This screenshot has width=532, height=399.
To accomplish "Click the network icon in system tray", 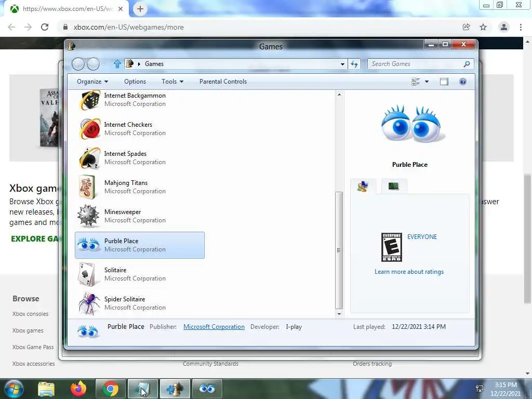I will (x=480, y=389).
